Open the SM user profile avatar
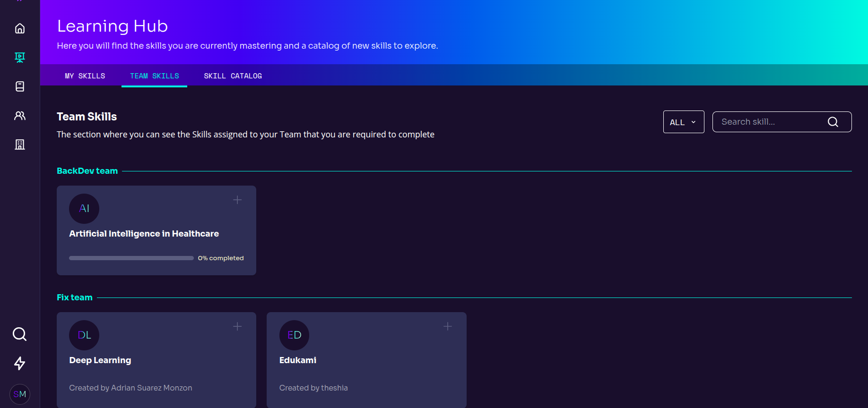This screenshot has width=868, height=408. click(20, 394)
